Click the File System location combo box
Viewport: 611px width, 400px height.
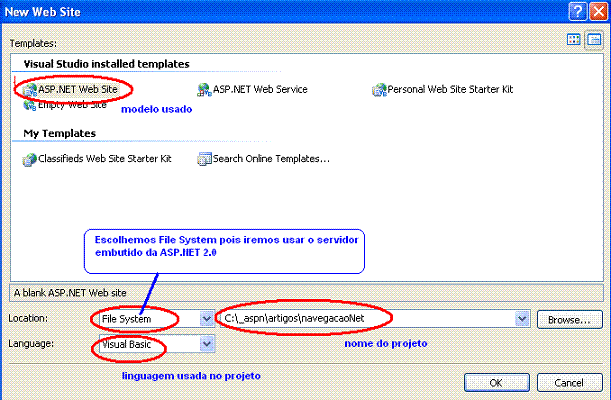coord(157,319)
